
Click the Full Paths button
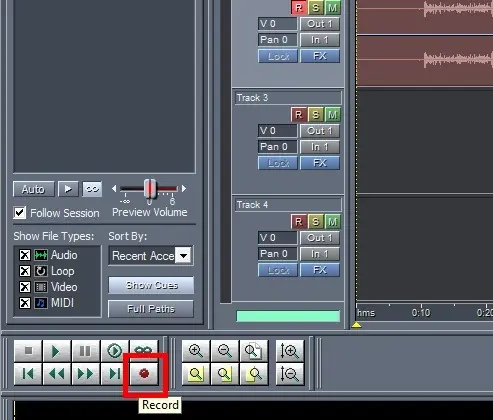151,309
